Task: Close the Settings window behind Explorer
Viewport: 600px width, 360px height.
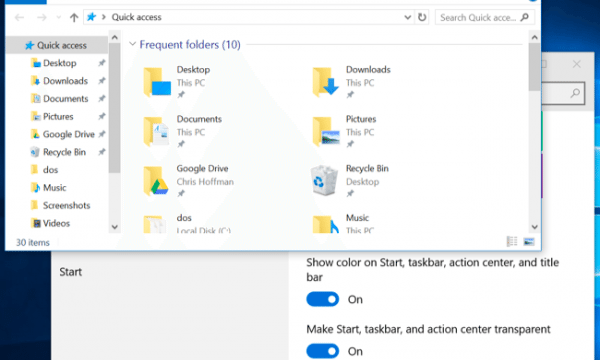Action: (x=577, y=64)
